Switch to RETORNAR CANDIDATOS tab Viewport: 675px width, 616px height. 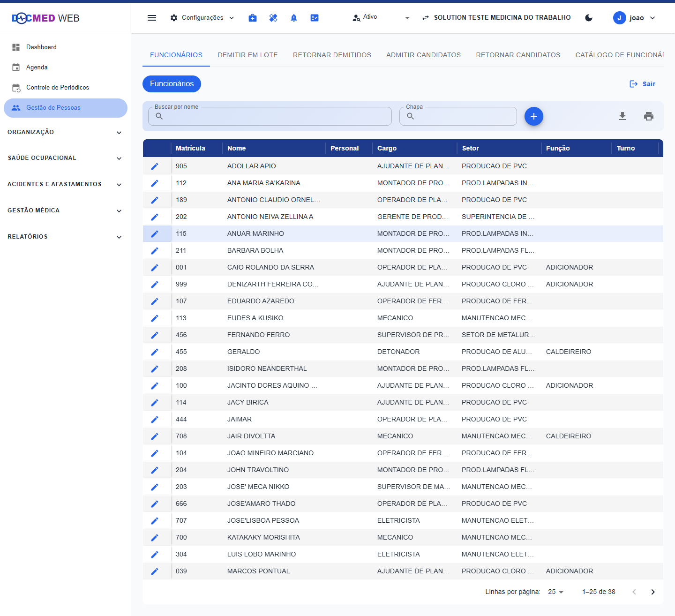(x=518, y=55)
